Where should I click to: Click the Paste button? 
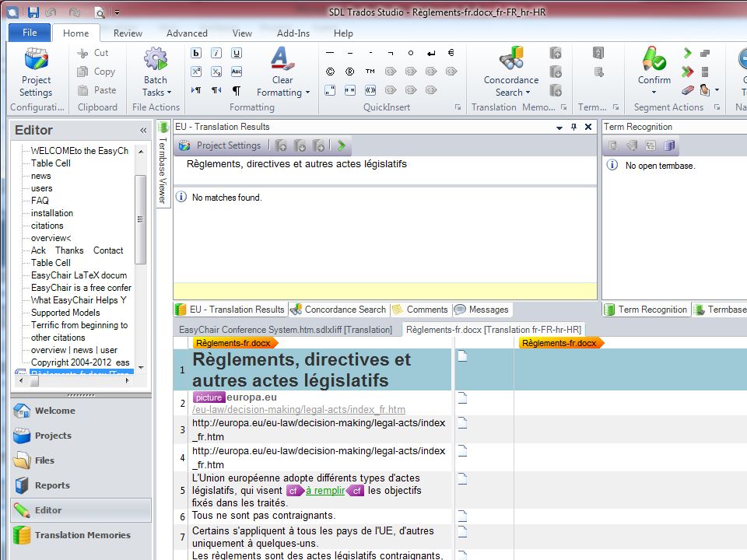(x=96, y=90)
